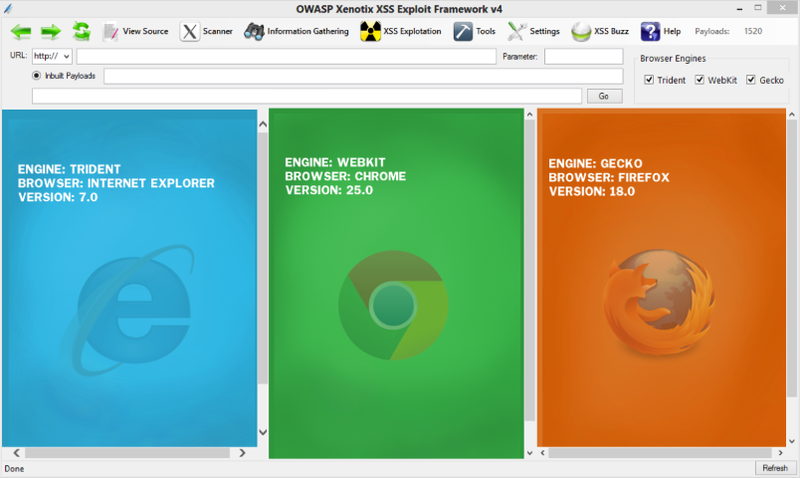Click the application feather icon in title bar

[x=8, y=9]
